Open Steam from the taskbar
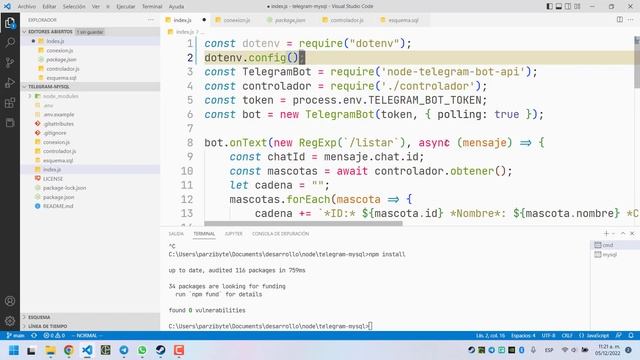 point(160,350)
